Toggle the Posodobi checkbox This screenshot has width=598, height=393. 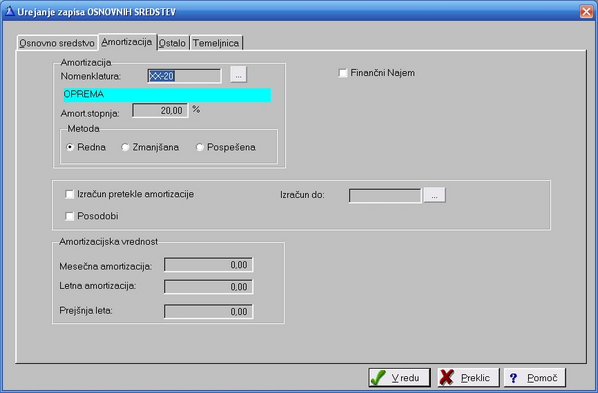coord(69,216)
